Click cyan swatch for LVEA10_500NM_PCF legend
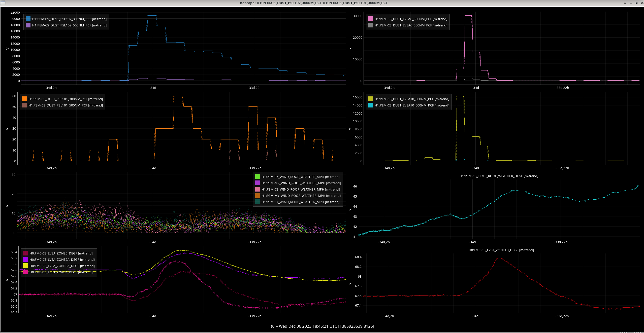This screenshot has width=644, height=333. (371, 105)
